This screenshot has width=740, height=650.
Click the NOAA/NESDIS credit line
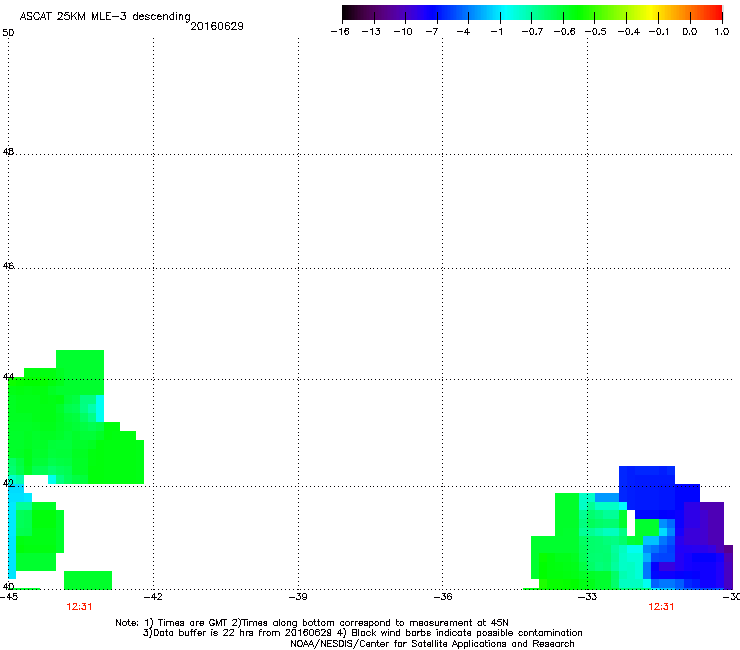(x=432, y=644)
